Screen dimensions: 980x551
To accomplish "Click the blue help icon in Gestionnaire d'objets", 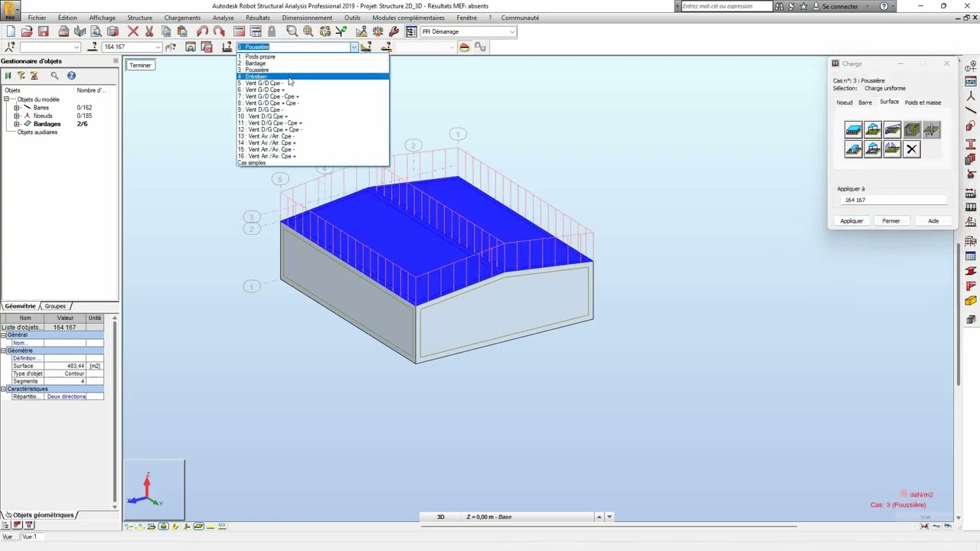I will 71,76.
